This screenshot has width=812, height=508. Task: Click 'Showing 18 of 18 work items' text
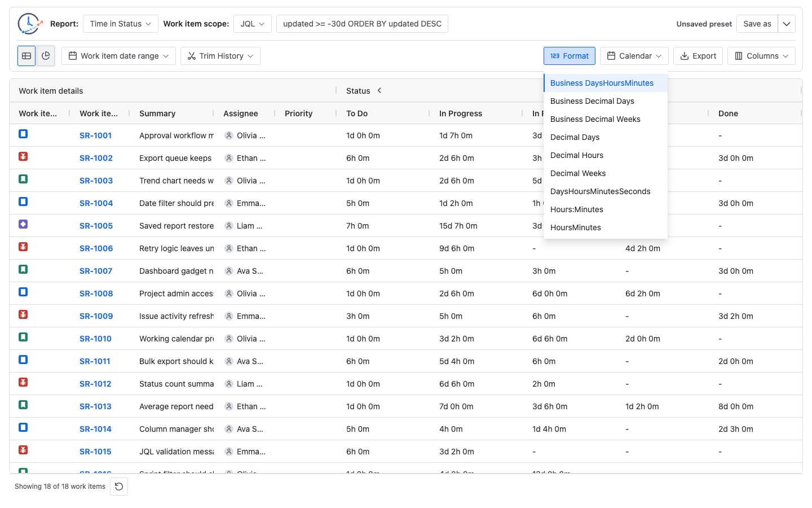point(60,487)
